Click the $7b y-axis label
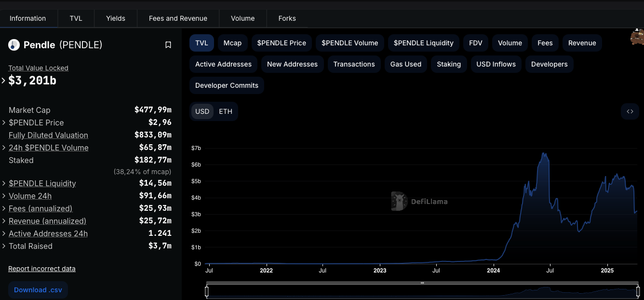 196,148
